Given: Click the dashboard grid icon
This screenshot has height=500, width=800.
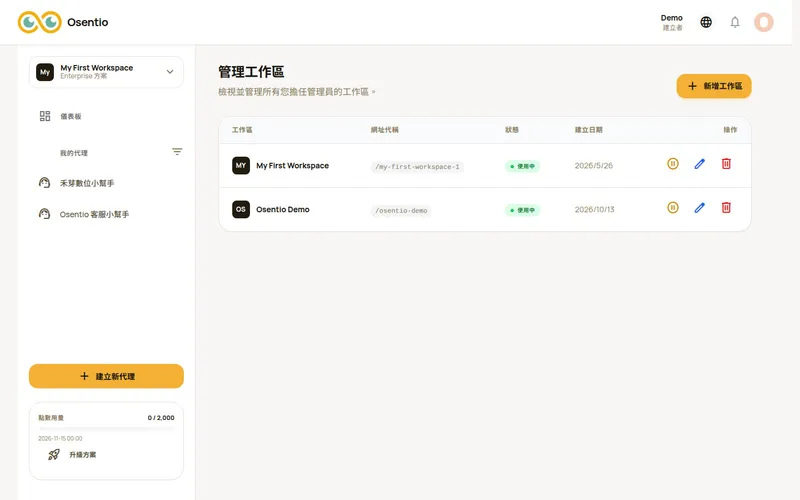Looking at the screenshot, I should 45,116.
